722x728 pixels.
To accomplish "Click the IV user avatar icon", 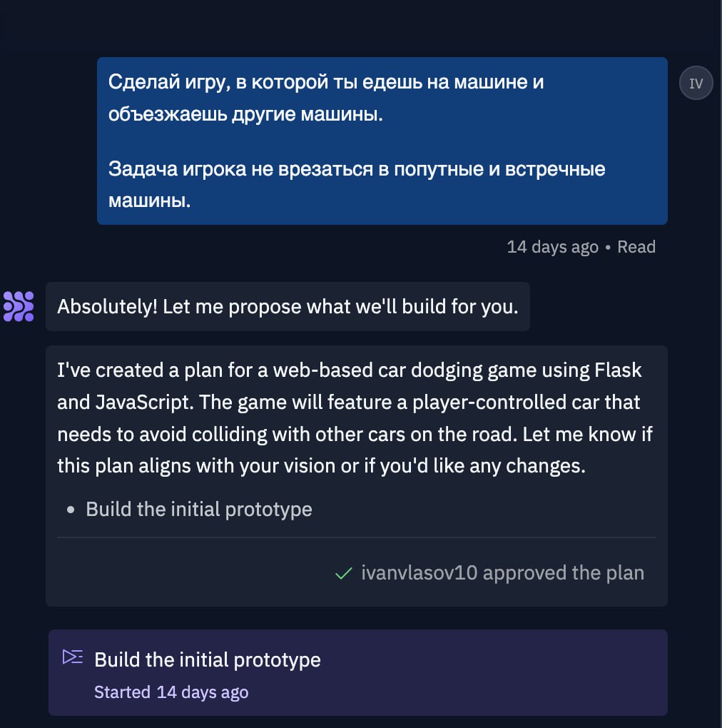I will (x=696, y=83).
